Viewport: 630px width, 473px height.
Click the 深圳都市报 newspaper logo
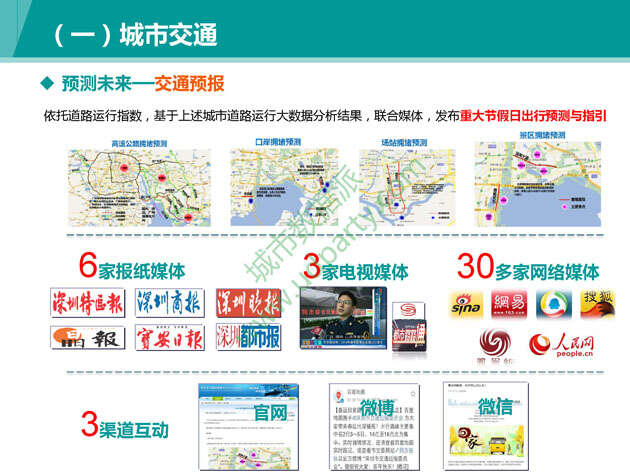pyautogui.click(x=248, y=337)
